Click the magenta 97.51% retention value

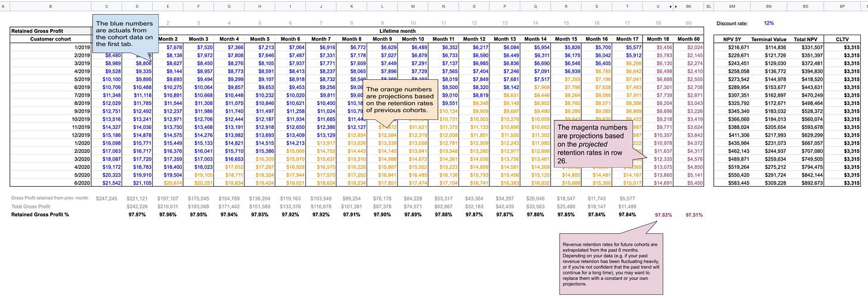click(695, 214)
